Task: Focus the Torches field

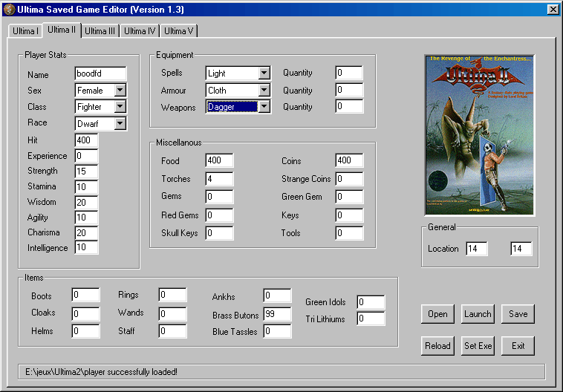Action: click(219, 179)
